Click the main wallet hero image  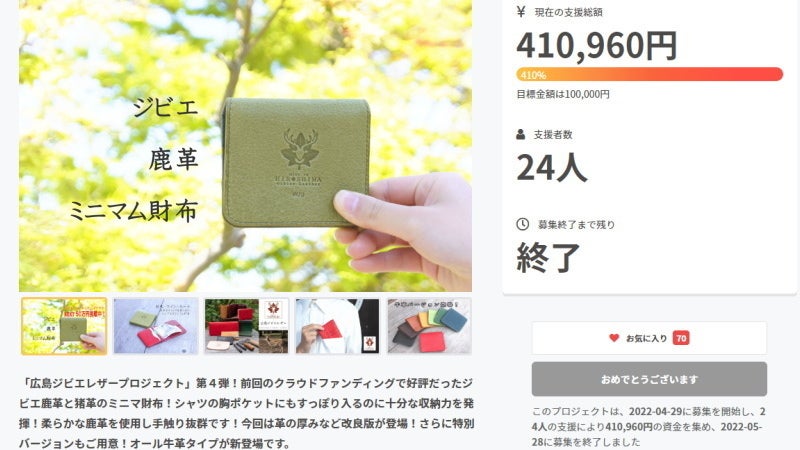[x=245, y=145]
